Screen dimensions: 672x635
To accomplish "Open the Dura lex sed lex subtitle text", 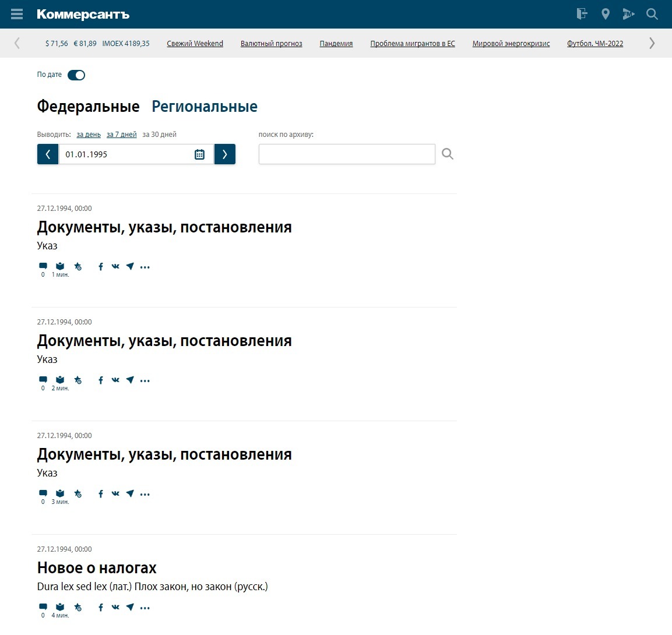I will 152,587.
